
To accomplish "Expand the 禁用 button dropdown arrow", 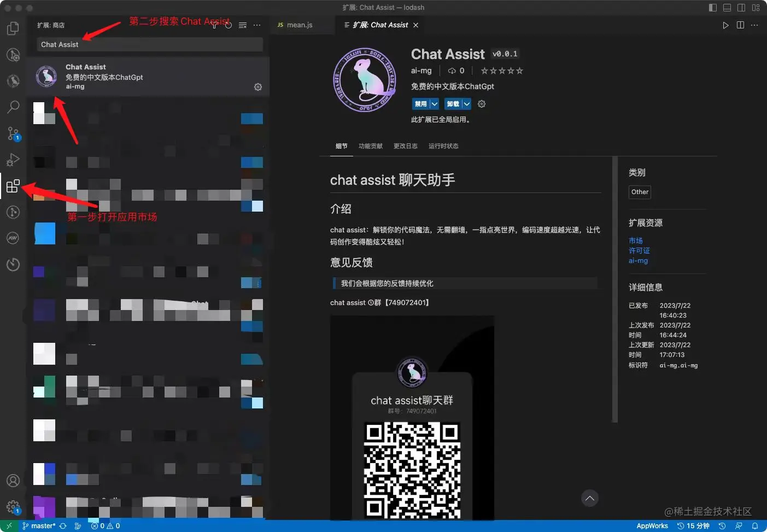I will click(x=434, y=103).
